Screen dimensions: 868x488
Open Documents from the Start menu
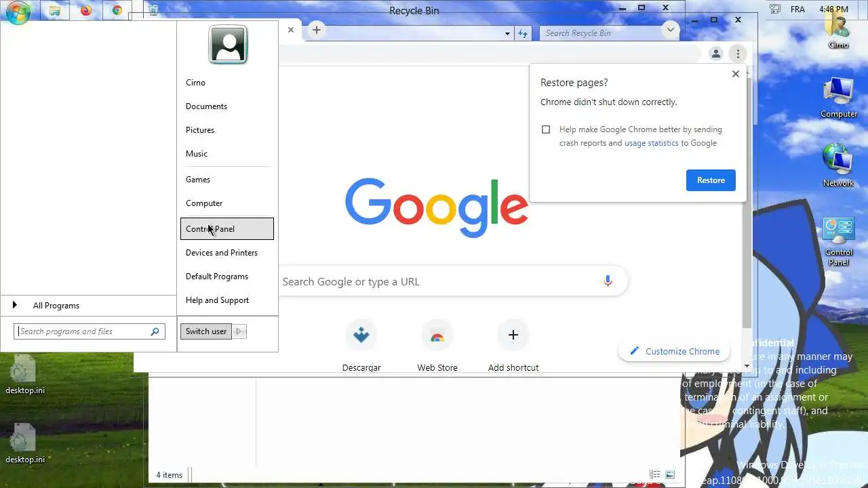click(x=226, y=106)
